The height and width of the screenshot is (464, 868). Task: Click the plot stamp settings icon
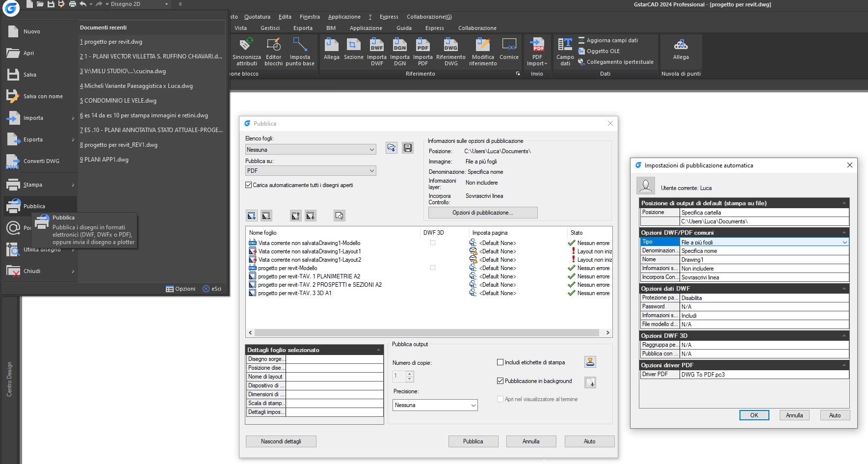tap(590, 362)
